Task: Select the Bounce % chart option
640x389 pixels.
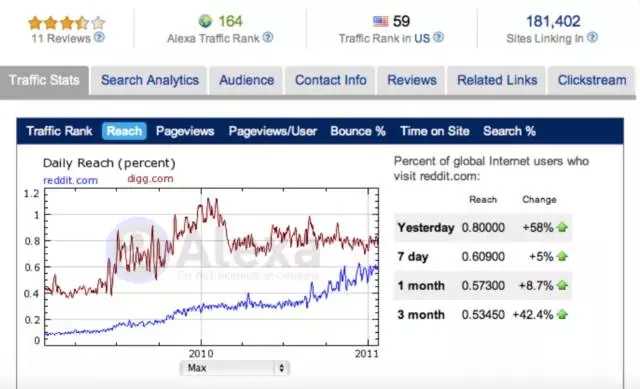Action: 358,131
